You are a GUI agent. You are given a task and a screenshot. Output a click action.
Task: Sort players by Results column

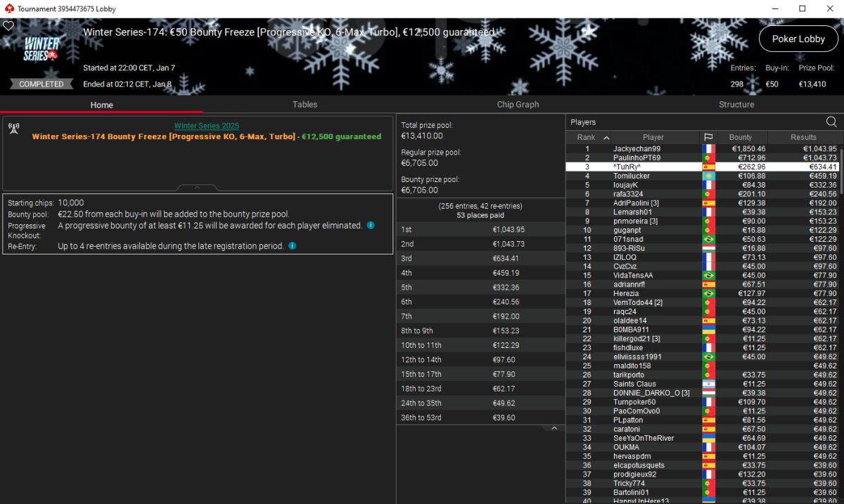point(803,138)
